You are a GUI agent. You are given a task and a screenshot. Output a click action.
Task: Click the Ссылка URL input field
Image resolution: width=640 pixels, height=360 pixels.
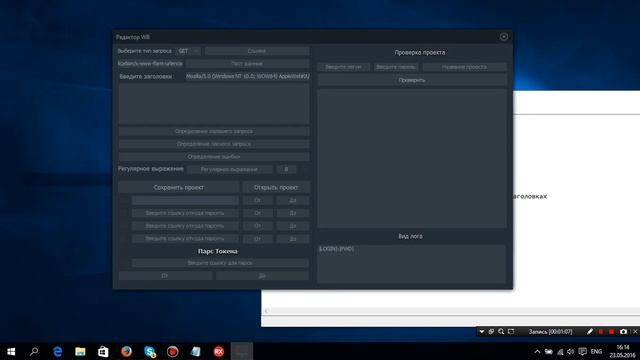tap(257, 51)
